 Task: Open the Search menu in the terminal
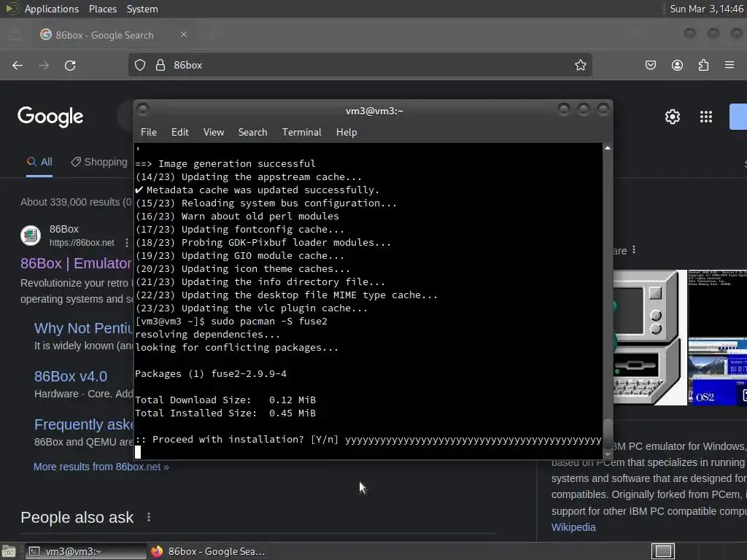[253, 133]
